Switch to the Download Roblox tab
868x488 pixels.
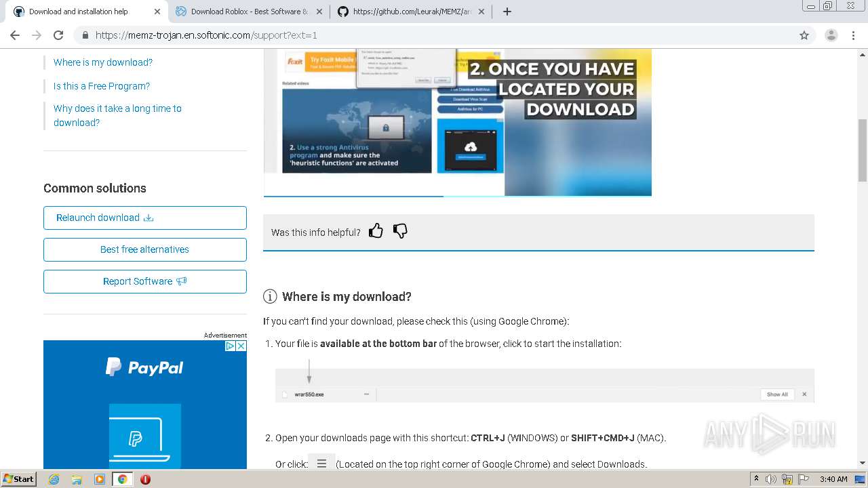(249, 12)
